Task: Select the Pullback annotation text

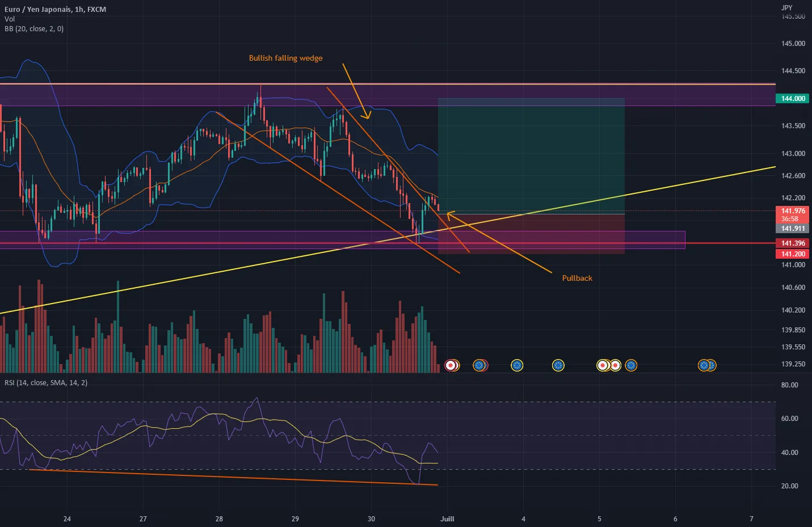Action: [577, 278]
